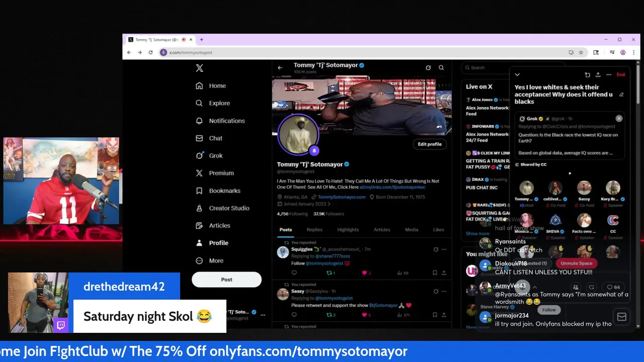The width and height of the screenshot is (644, 362).
Task: Dismiss the shared Grok post card
Action: pyautogui.click(x=619, y=119)
